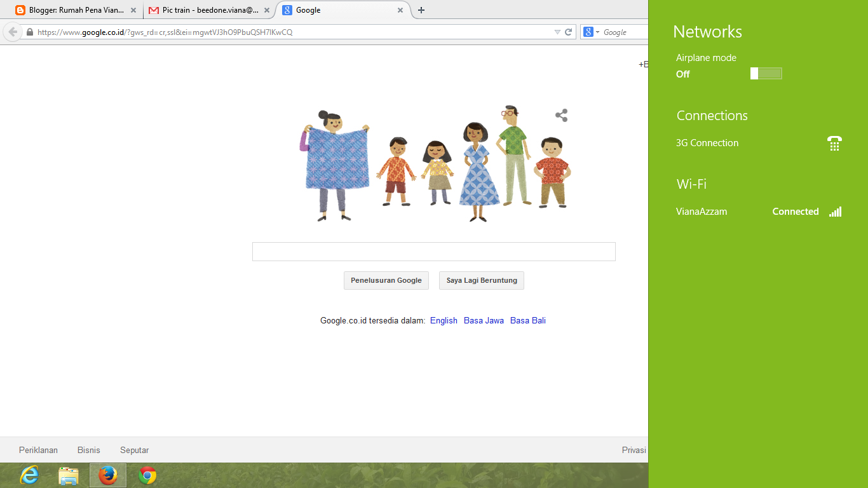
Task: Open the Bisnis footer link
Action: point(89,450)
